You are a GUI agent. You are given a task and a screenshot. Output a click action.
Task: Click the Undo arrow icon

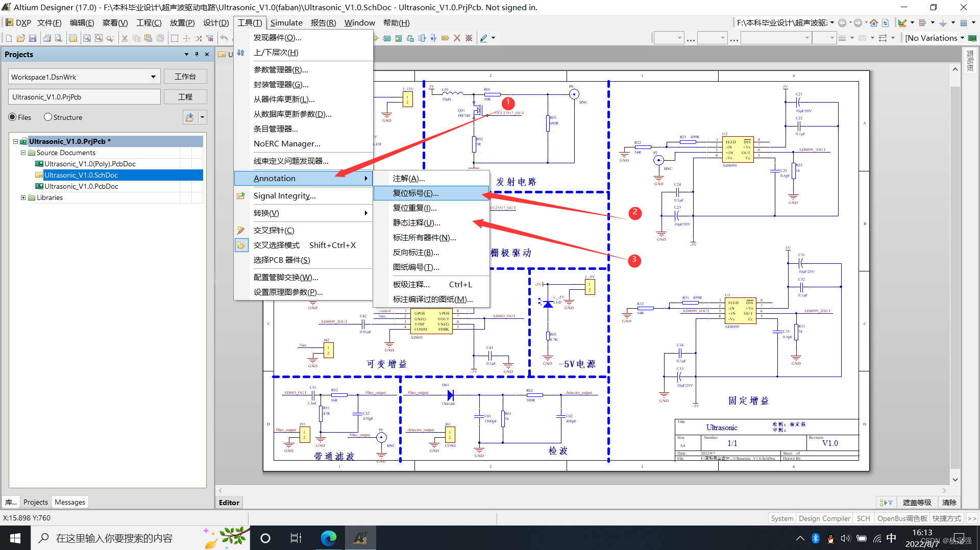(x=224, y=38)
